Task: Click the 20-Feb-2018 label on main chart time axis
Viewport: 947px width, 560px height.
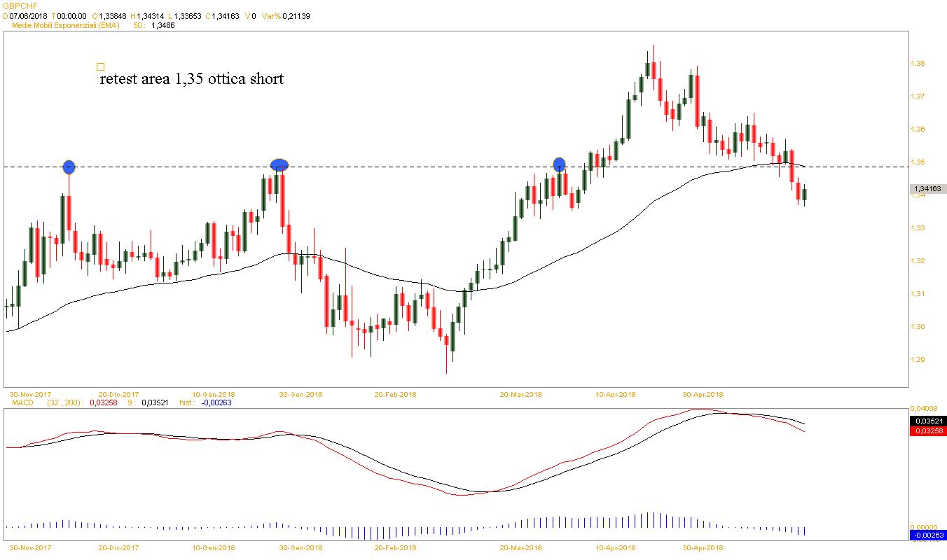Action: coord(395,394)
